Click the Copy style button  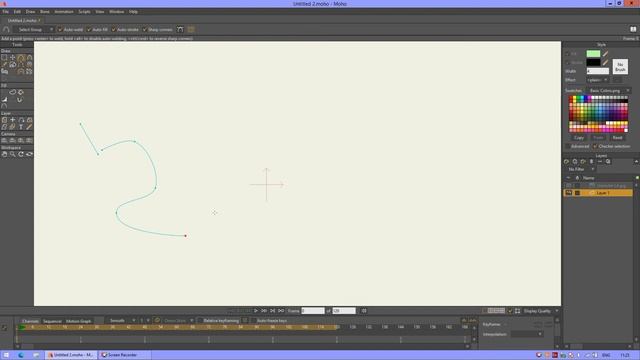579,138
